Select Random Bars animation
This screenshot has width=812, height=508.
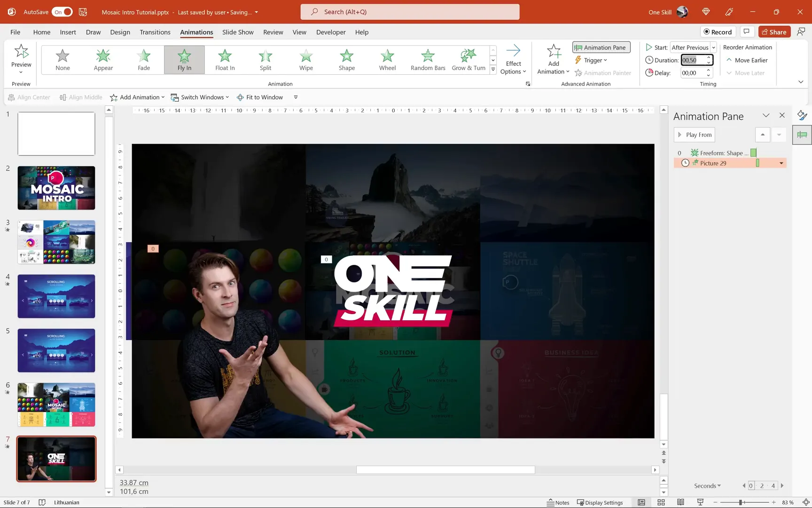coord(428,60)
